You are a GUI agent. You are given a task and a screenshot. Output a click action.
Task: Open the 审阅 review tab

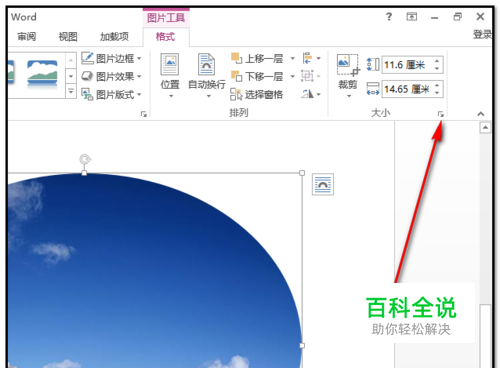click(x=26, y=36)
